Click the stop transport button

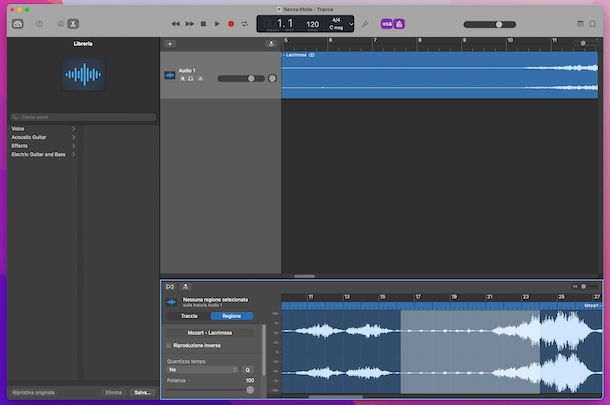pos(203,24)
